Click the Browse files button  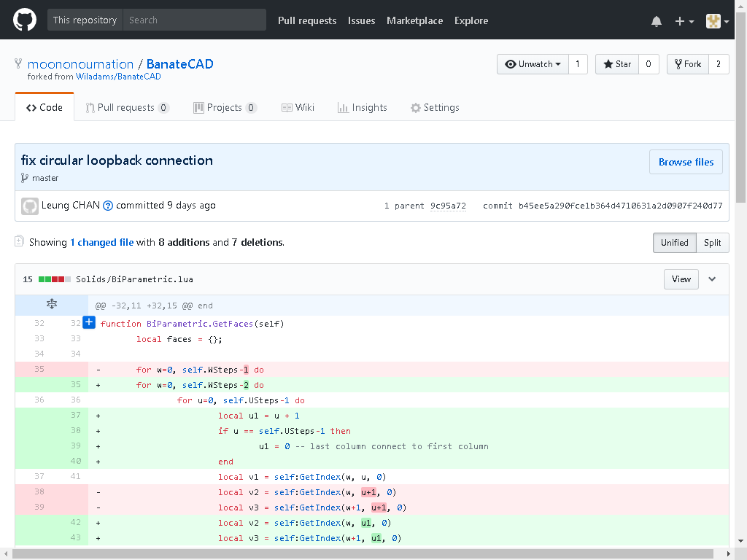(x=686, y=161)
